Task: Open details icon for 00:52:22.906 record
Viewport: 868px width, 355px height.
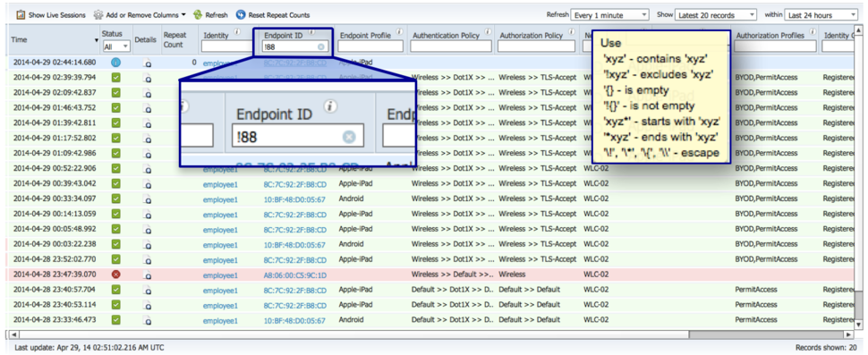Action: [x=148, y=169]
